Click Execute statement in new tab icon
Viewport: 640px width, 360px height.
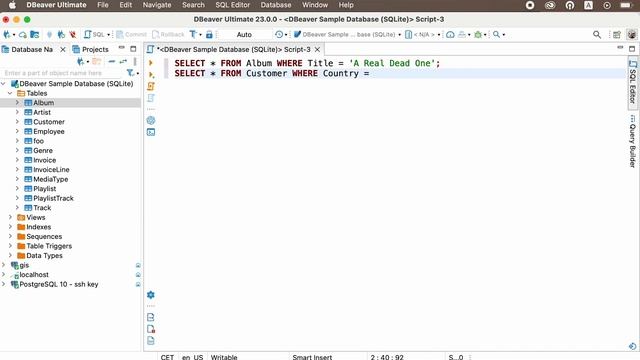[151, 75]
